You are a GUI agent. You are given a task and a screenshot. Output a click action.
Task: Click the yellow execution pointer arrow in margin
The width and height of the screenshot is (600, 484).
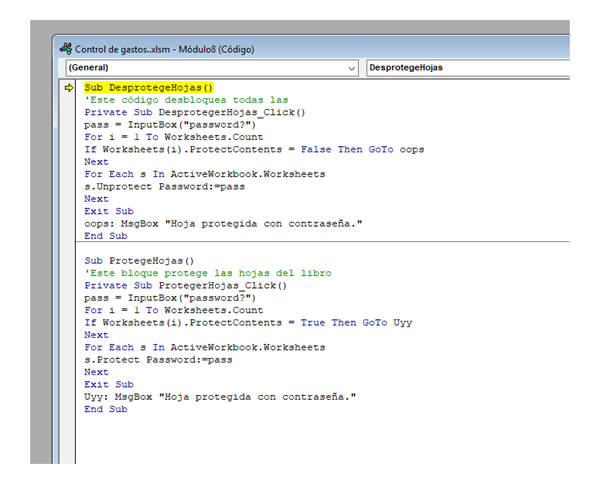coord(69,88)
